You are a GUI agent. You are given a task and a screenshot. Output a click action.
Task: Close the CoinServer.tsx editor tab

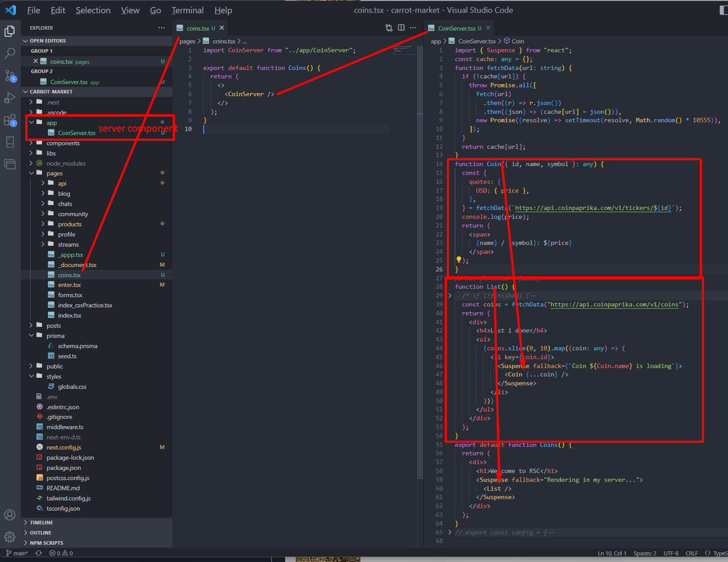[488, 28]
